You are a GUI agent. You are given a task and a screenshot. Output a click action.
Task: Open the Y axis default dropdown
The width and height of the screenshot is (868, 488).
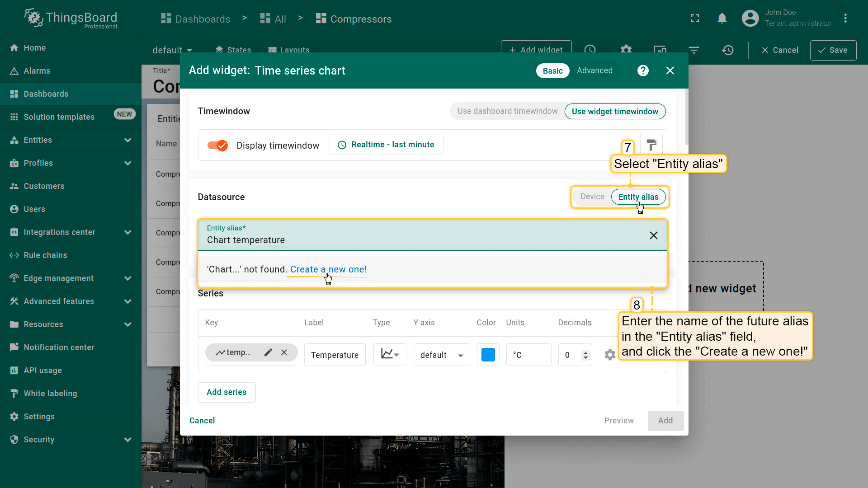click(x=441, y=355)
